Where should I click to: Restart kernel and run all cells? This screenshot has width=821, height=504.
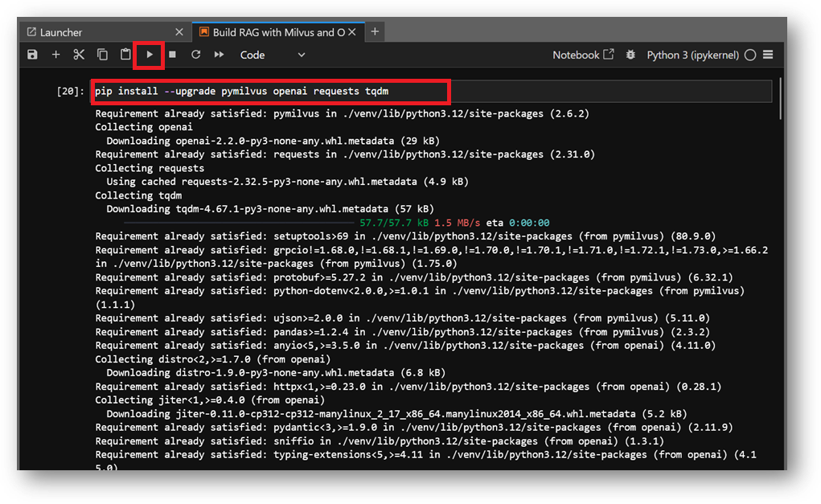219,55
